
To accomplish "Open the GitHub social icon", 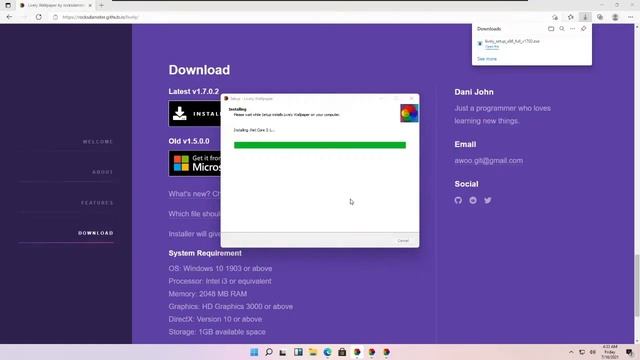I will (458, 200).
